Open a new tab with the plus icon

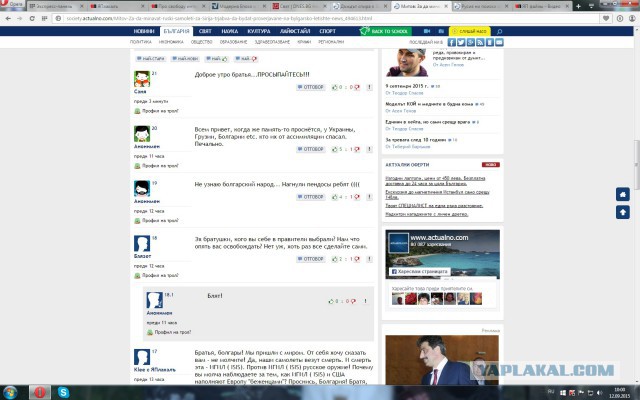point(578,6)
